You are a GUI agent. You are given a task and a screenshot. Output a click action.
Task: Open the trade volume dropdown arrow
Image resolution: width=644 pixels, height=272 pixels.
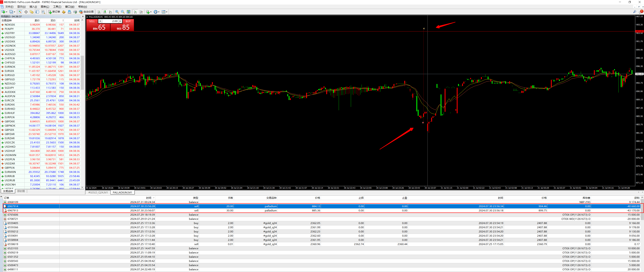coord(100,21)
